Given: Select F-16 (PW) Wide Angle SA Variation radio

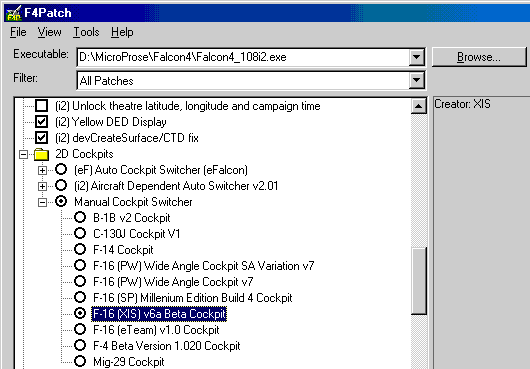Looking at the screenshot, I should pyautogui.click(x=80, y=265).
